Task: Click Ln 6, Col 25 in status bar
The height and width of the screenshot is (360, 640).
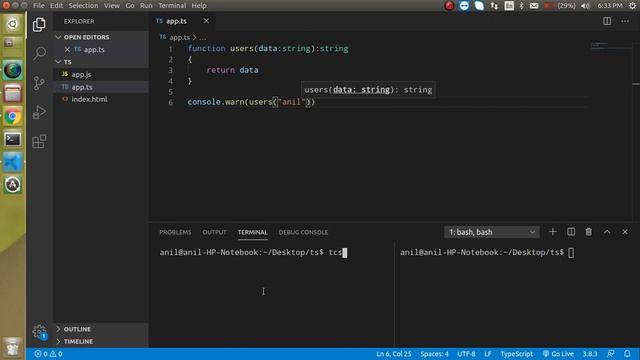Action: coord(393,354)
